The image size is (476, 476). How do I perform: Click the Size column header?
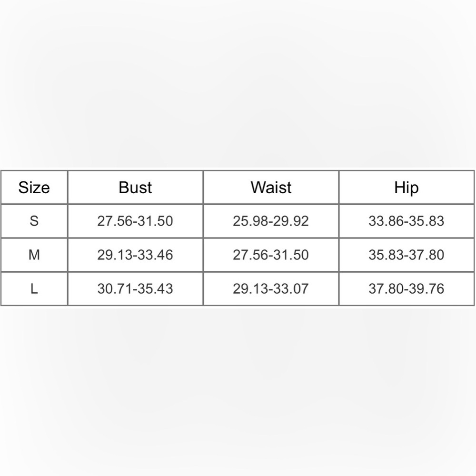click(34, 187)
